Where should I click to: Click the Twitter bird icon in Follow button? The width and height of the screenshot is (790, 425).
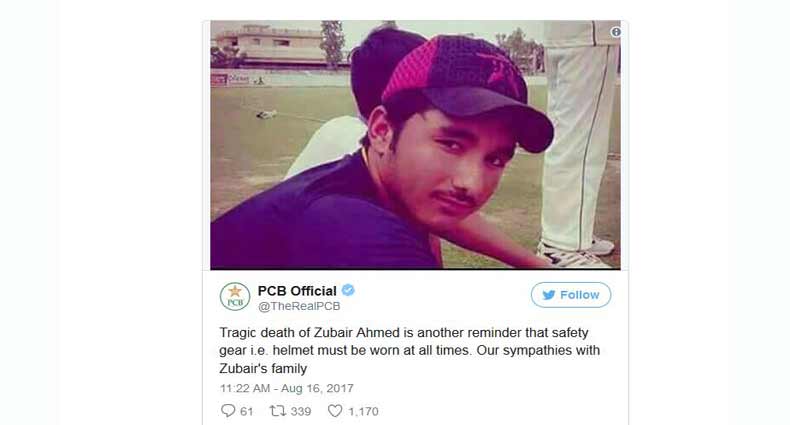click(549, 295)
